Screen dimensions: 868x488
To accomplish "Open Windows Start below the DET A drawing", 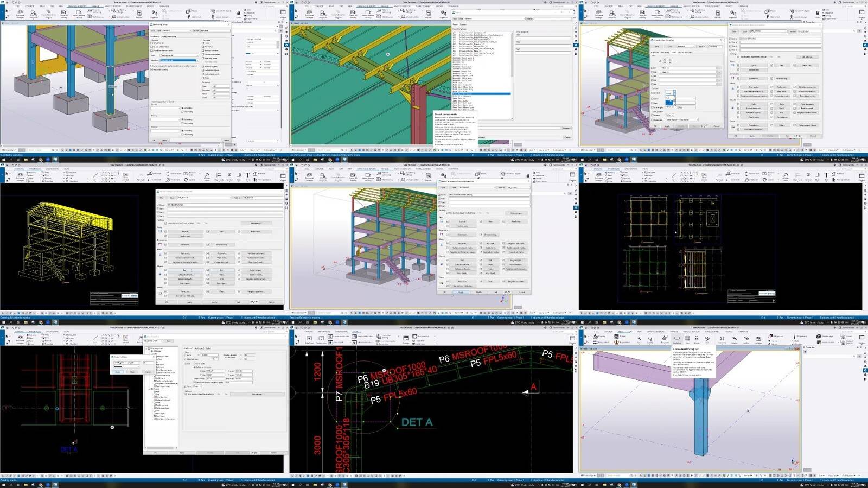I will [293, 485].
